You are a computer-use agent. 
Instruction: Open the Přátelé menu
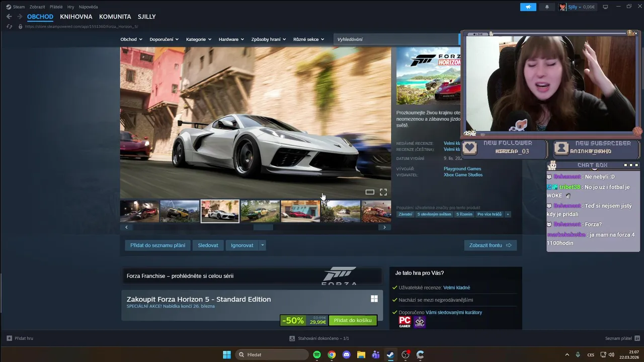56,7
